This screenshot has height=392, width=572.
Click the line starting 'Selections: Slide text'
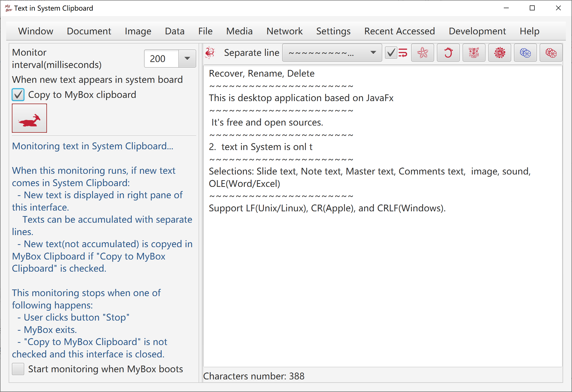coord(370,172)
